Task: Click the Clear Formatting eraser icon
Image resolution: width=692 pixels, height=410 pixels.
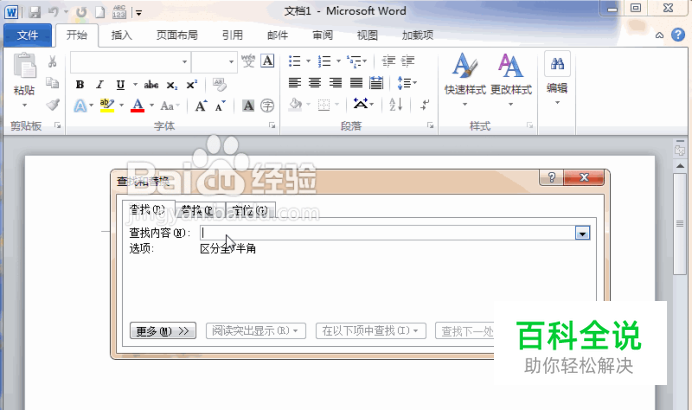Action: [219, 84]
